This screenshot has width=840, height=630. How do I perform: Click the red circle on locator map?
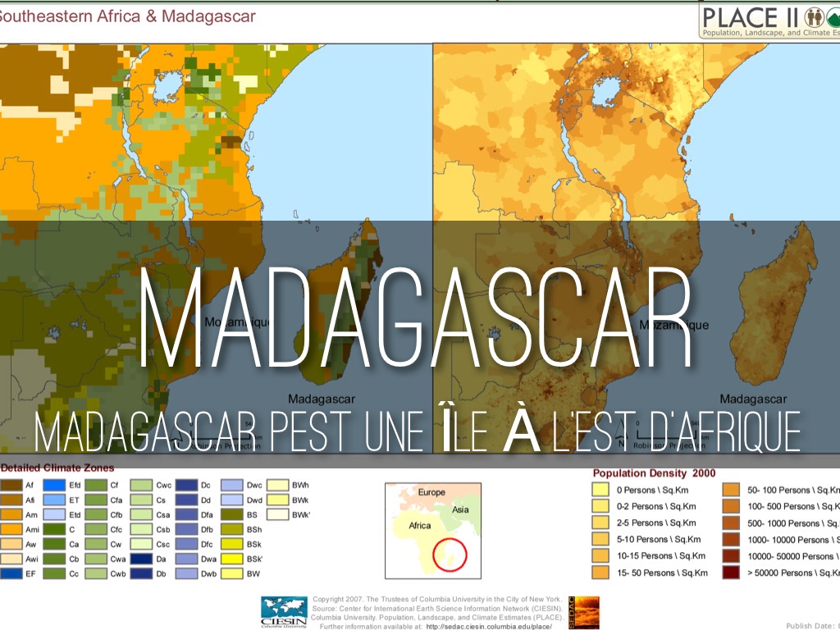click(448, 555)
